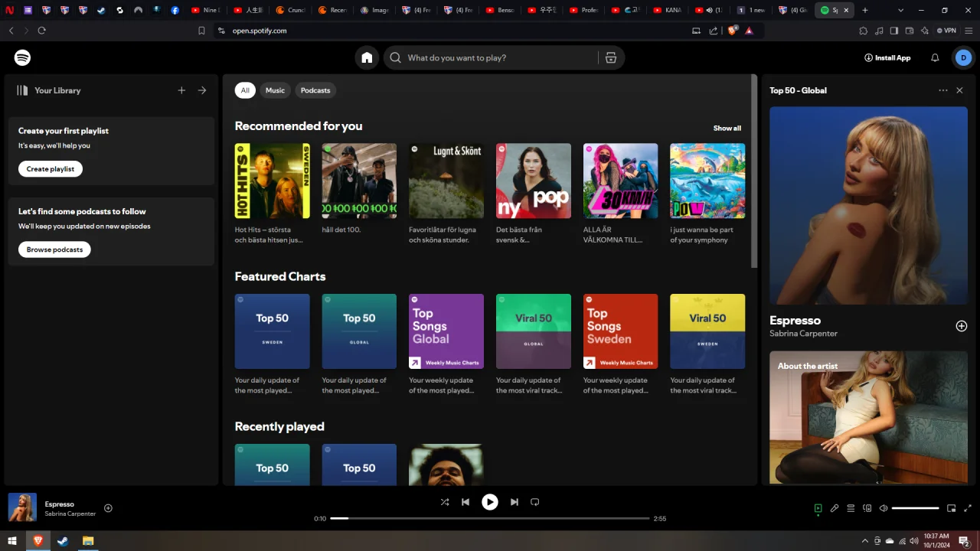The image size is (980, 551).
Task: Open File Explorer in taskbar
Action: point(88,541)
